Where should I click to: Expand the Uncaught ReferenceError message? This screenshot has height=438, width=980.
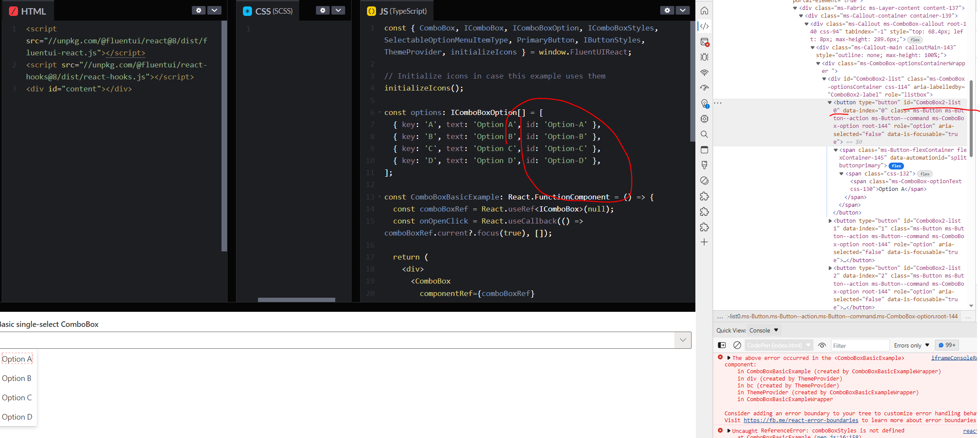point(729,430)
